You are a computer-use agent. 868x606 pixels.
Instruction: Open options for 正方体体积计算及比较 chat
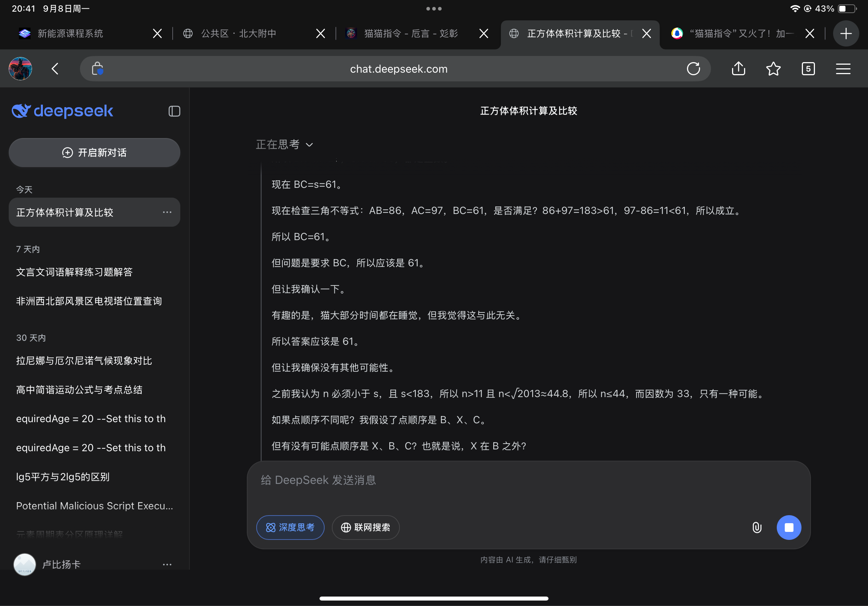coord(167,212)
